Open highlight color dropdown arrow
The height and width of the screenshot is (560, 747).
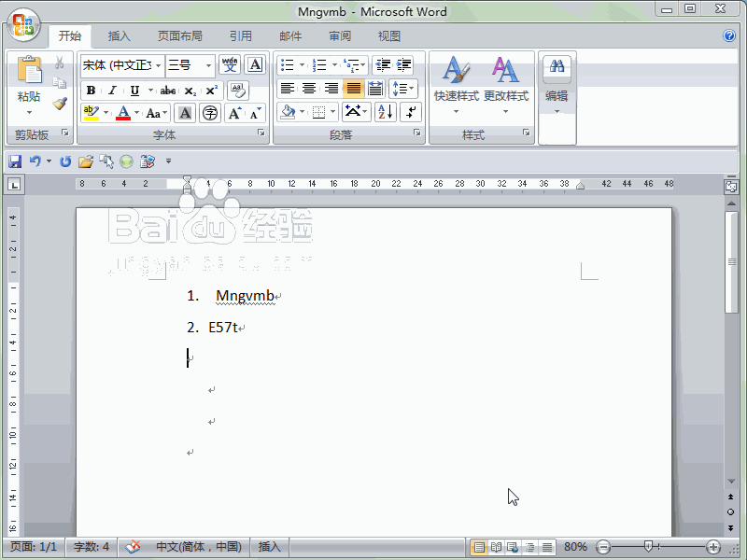106,113
